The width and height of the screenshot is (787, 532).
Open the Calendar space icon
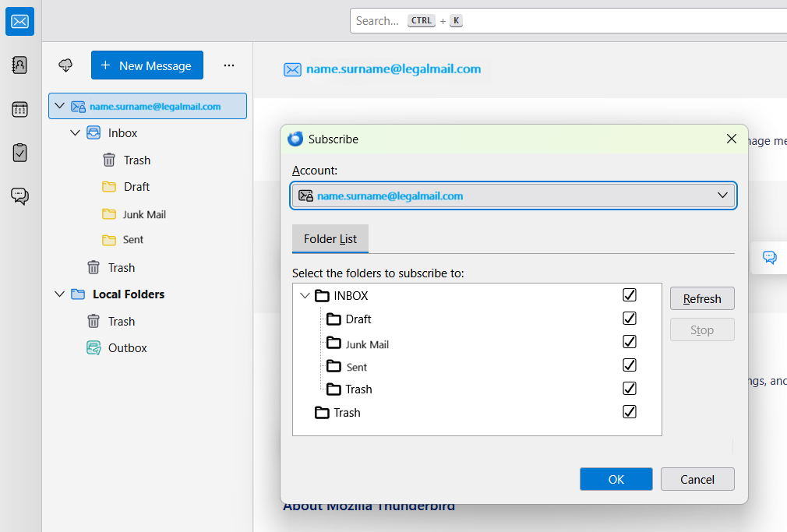pos(20,110)
